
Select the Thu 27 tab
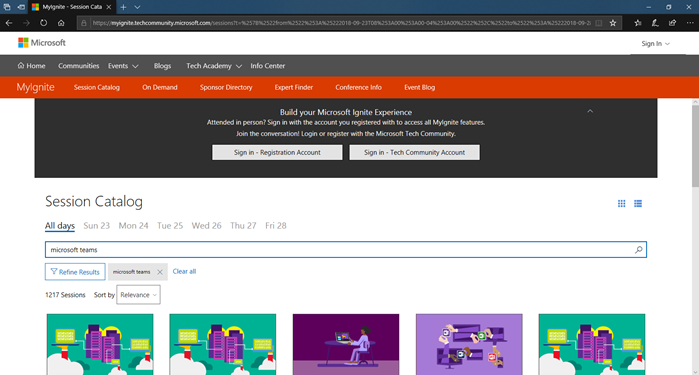pos(243,226)
